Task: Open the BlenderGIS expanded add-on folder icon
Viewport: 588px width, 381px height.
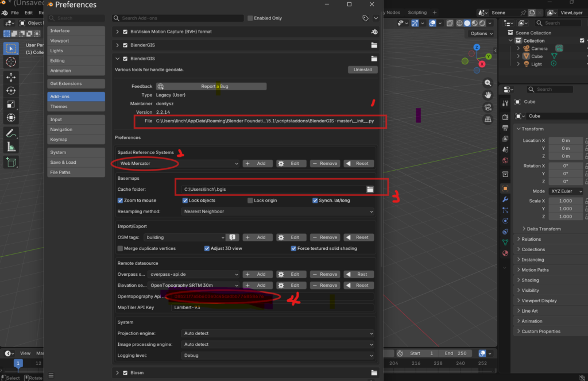Action: tap(374, 59)
